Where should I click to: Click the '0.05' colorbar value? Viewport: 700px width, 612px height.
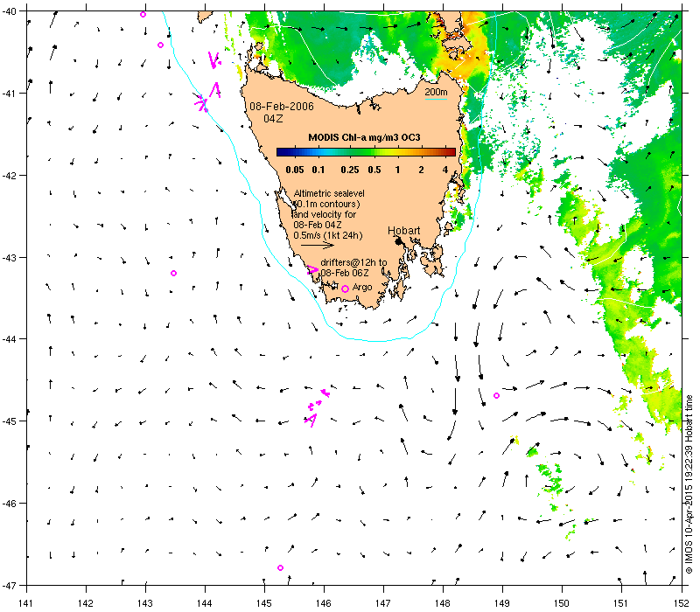tap(295, 170)
